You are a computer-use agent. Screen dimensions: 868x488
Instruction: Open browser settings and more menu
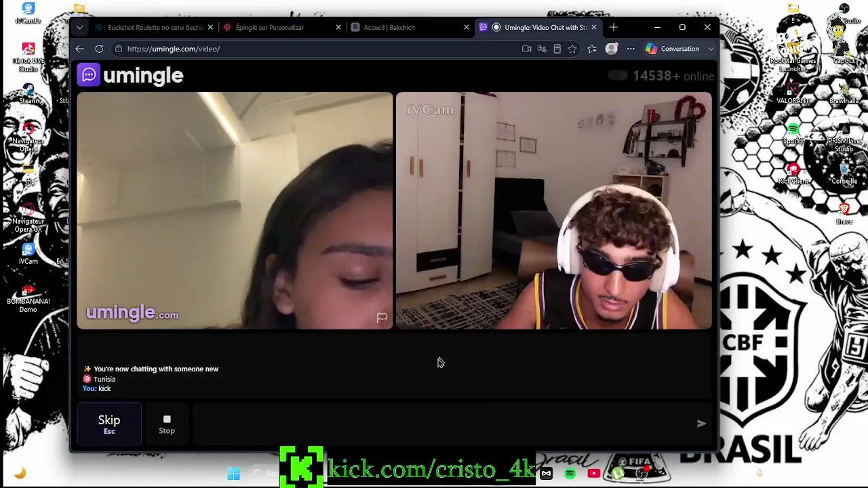[x=631, y=49]
